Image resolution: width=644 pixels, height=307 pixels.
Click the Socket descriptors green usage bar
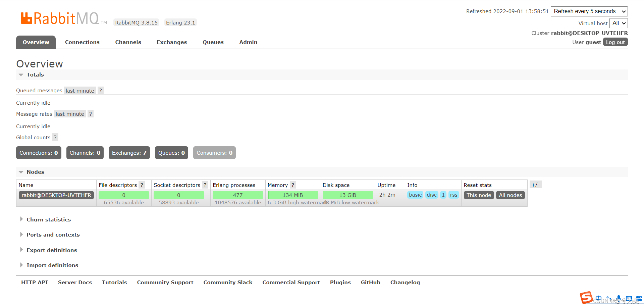pos(179,195)
